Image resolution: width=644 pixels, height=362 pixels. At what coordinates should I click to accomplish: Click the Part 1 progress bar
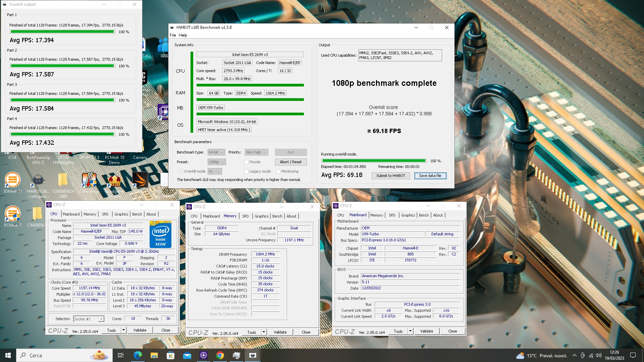[x=62, y=32]
